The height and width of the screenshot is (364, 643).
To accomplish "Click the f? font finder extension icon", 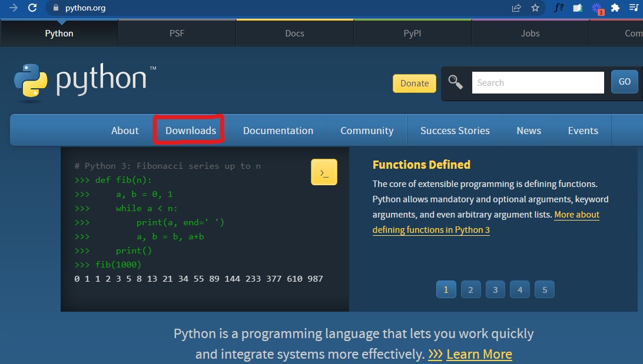I will coord(559,8).
